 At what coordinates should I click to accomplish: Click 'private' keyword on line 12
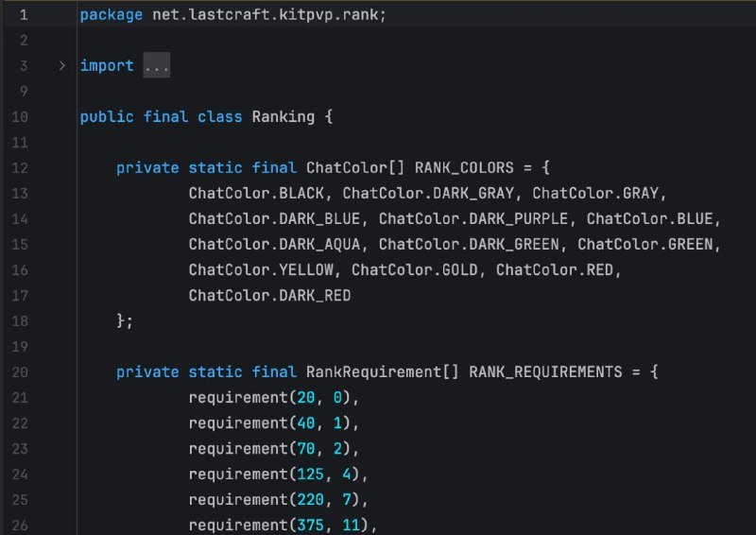click(147, 168)
